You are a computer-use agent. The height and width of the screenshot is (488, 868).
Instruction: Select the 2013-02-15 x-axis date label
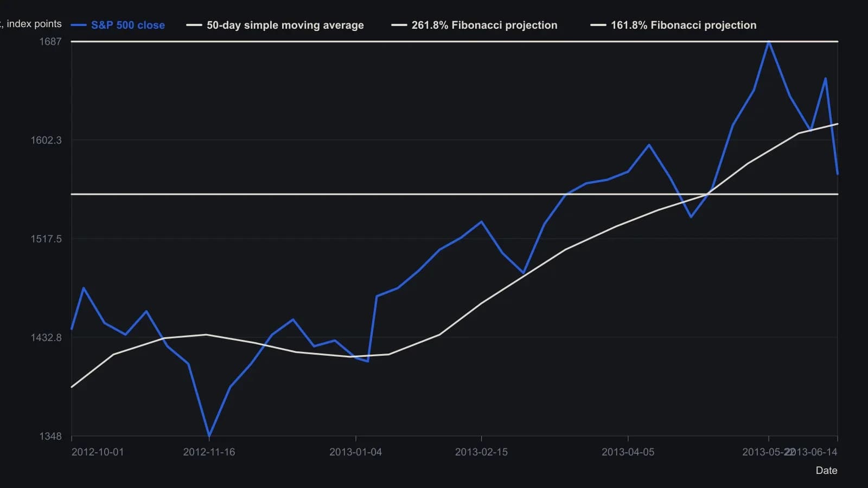(x=481, y=452)
